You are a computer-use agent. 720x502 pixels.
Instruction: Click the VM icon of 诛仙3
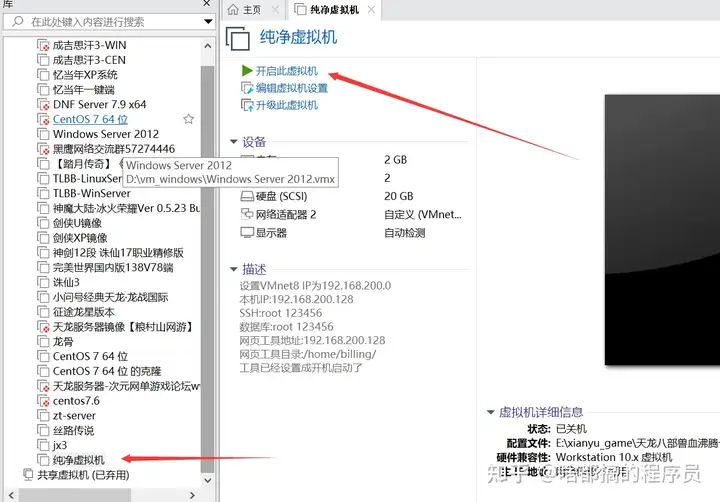[43, 282]
